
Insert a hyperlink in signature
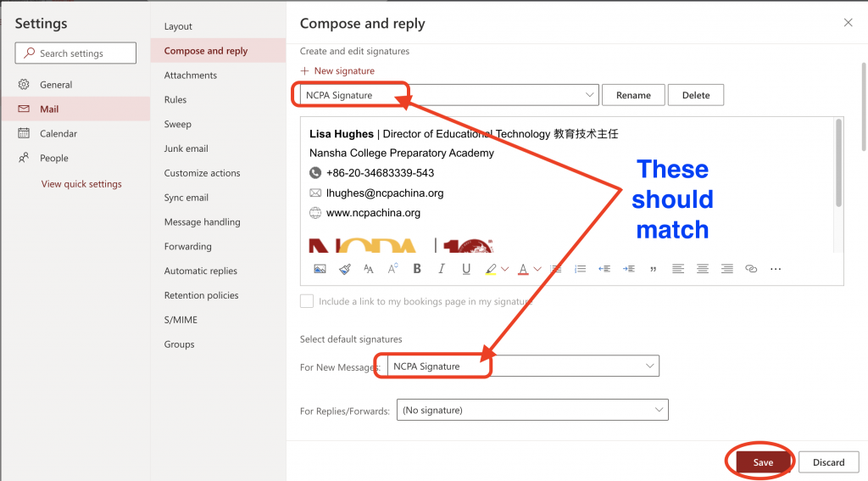coord(750,269)
